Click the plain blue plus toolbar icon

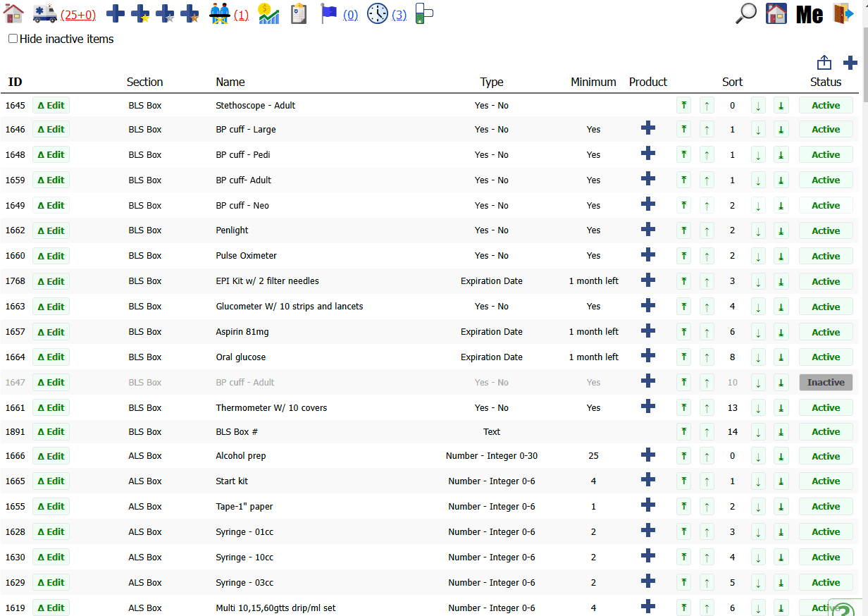(x=116, y=14)
